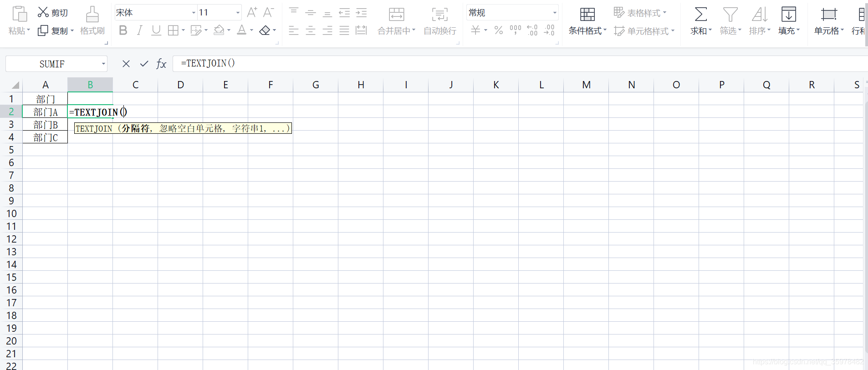Open the font size dropdown
The image size is (868, 370).
(x=238, y=13)
